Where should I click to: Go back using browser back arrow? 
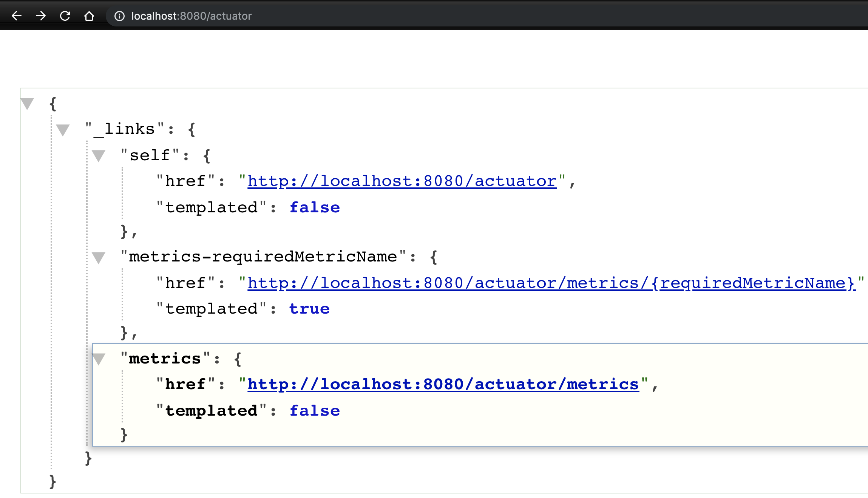tap(17, 16)
